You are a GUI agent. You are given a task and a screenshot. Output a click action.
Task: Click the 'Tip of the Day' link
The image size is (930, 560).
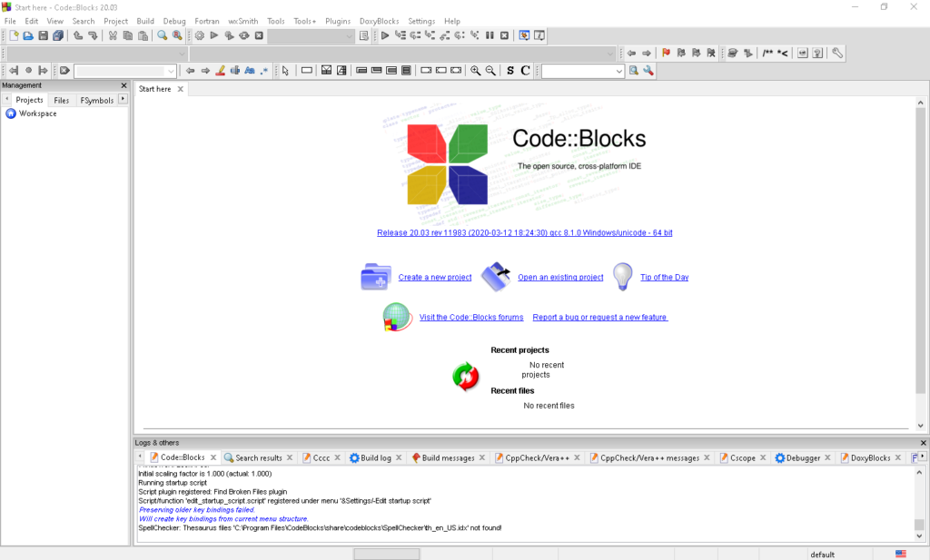click(x=664, y=278)
